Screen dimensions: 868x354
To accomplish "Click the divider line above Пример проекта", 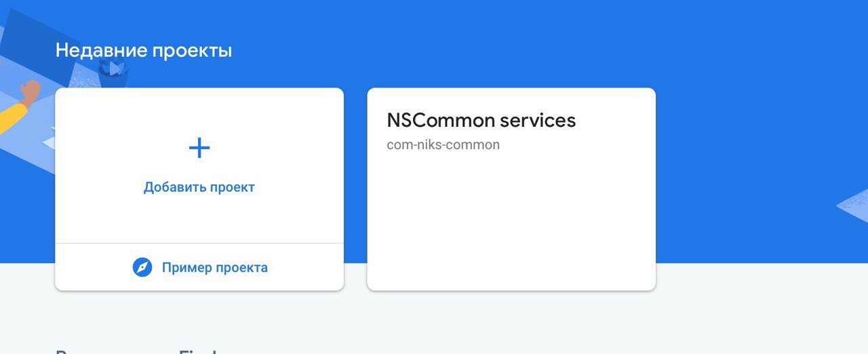I will (x=199, y=243).
